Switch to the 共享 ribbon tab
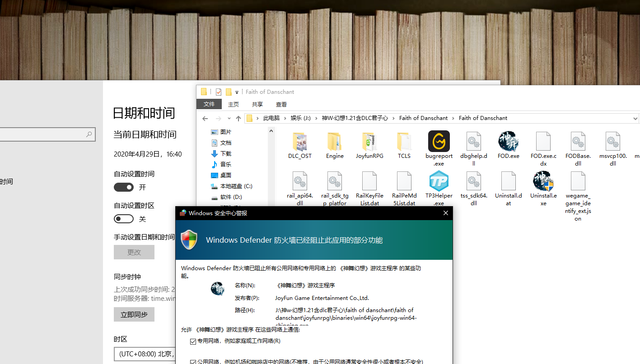Image resolution: width=640 pixels, height=364 pixels. tap(257, 104)
